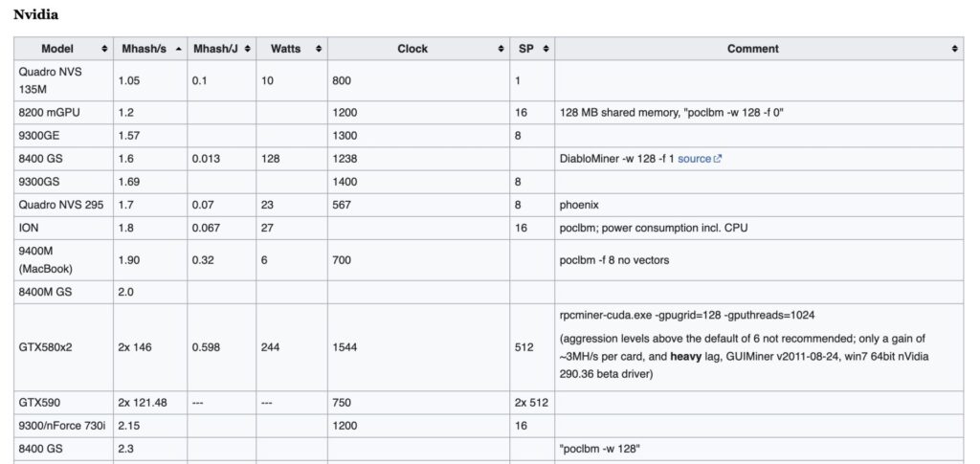This screenshot has width=980, height=464.
Task: Click the GTX590 row model name
Action: tap(39, 403)
